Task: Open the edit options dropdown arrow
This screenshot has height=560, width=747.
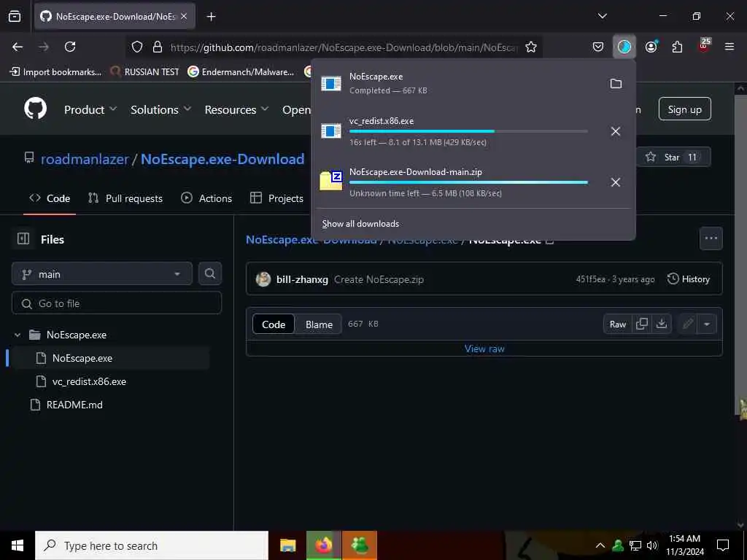Action: coord(706,324)
